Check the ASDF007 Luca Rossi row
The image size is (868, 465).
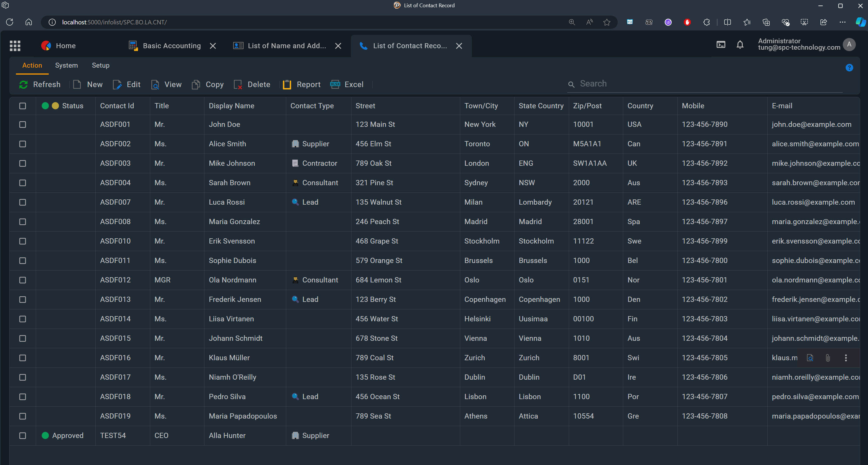pos(23,202)
